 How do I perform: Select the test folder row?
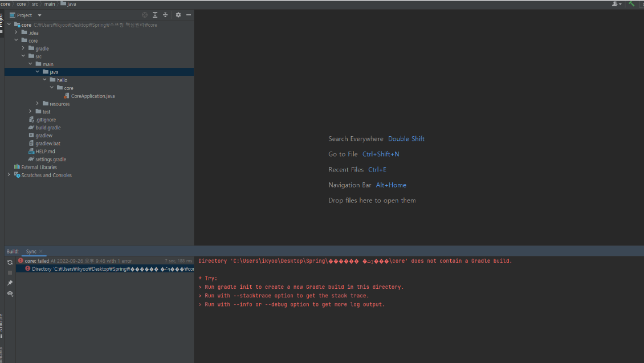[99, 112]
